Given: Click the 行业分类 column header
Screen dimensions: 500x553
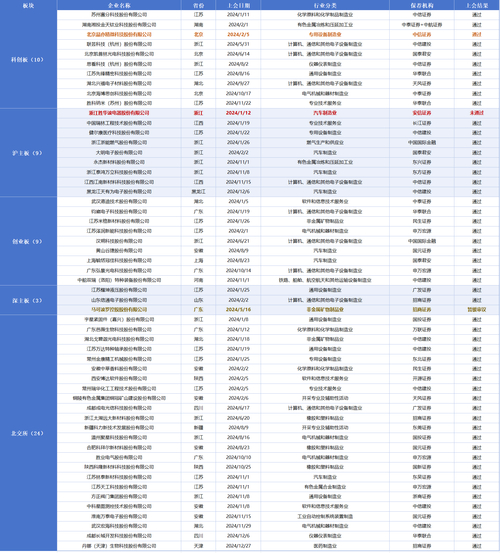Looking at the screenshot, I should pos(325,5).
